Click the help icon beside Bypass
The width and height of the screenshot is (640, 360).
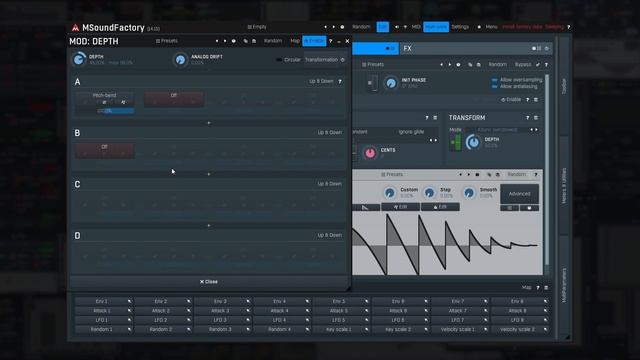click(x=546, y=64)
